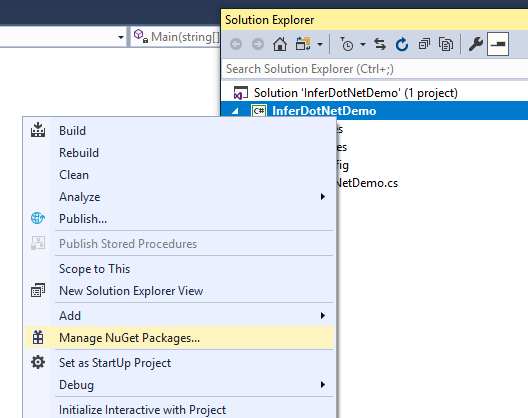The height and width of the screenshot is (418, 528).
Task: Select the Solution 'InferDotNetDemo' node
Action: 356,93
